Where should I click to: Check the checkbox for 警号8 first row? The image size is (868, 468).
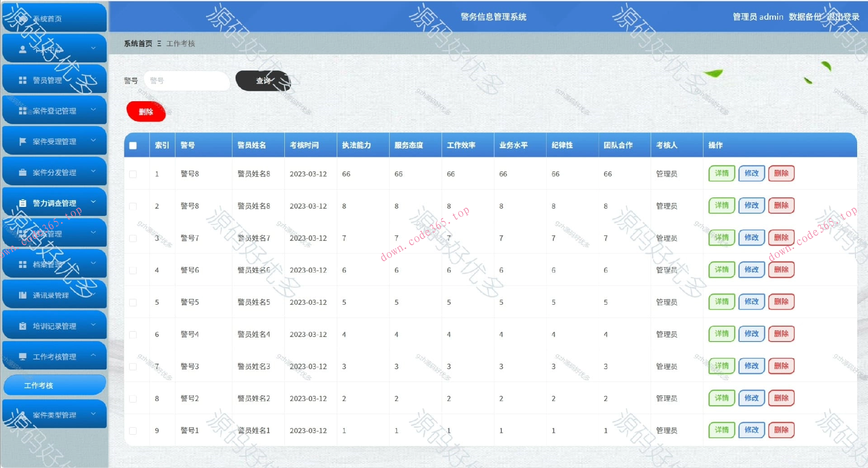coord(132,173)
